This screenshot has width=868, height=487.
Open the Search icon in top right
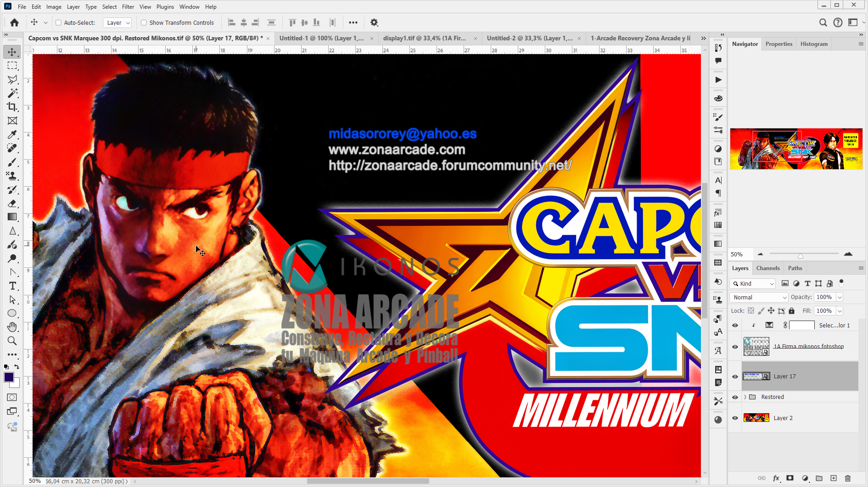(x=823, y=22)
